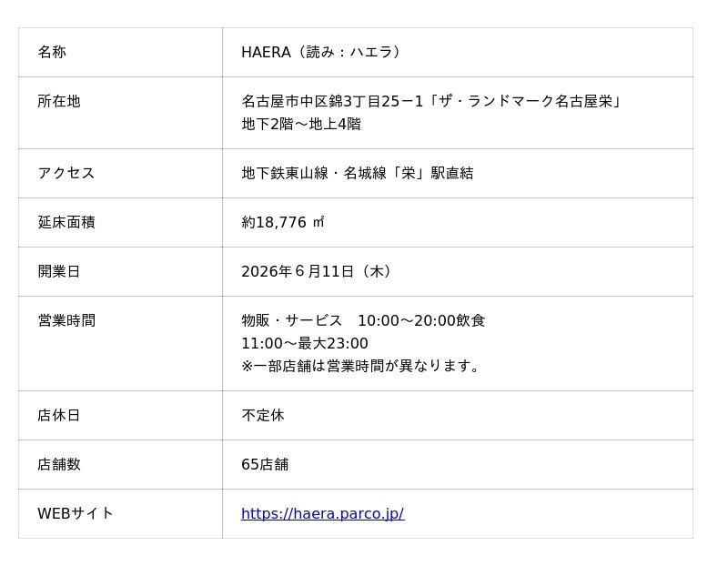Image resolution: width=728 pixels, height=566 pixels.
Task: Click the 11:00～最大23:00 dining hours text
Action: pyautogui.click(x=305, y=344)
